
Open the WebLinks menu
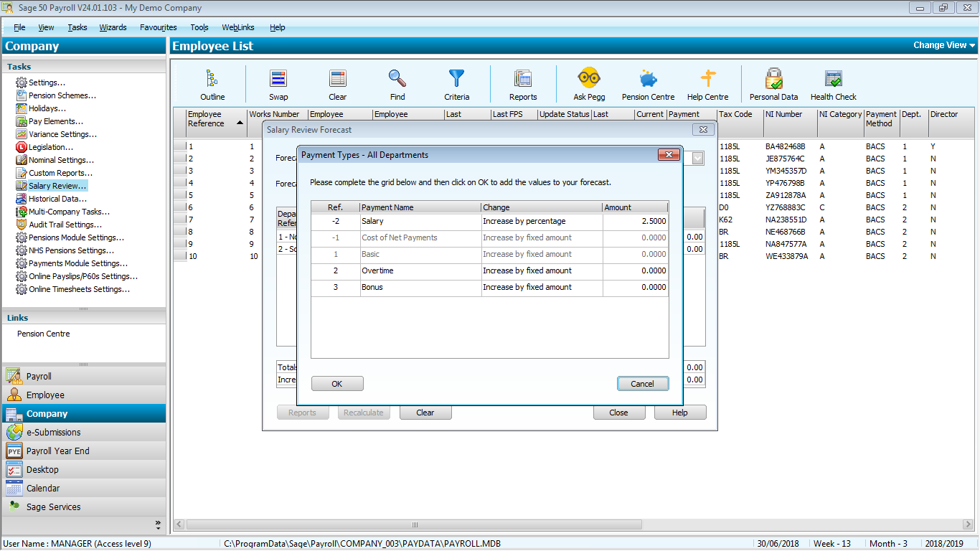point(238,27)
